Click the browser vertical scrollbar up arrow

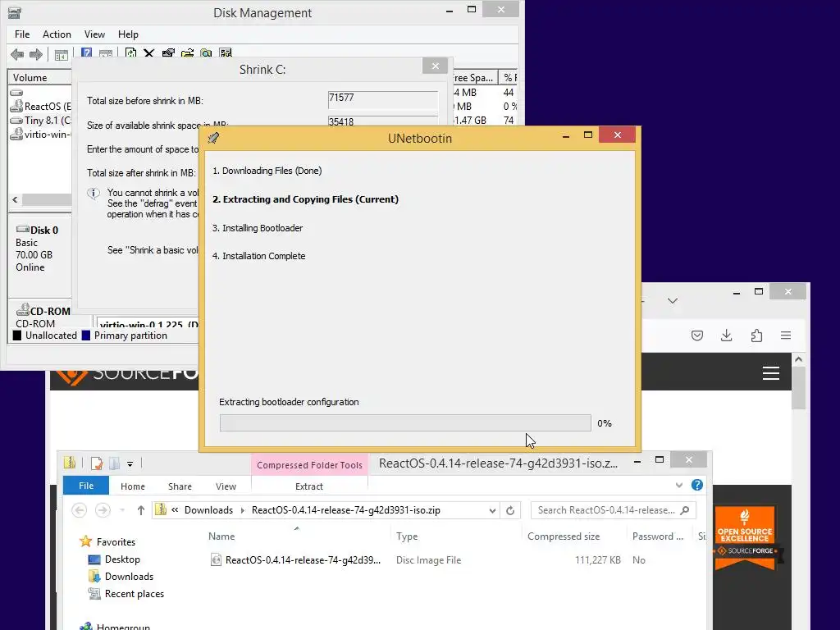click(x=799, y=359)
